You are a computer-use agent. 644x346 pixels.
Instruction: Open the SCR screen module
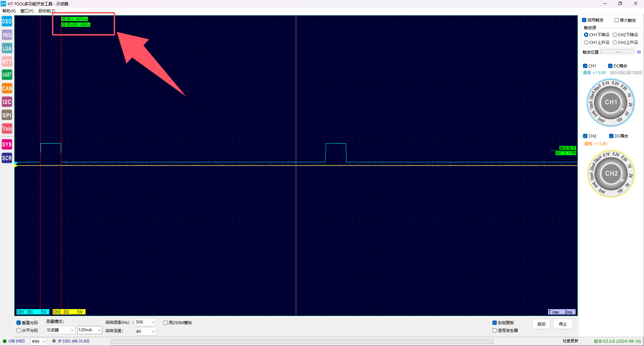[x=7, y=158]
